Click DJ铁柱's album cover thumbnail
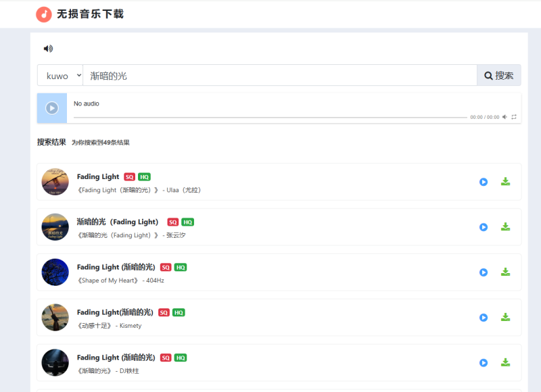 point(55,363)
